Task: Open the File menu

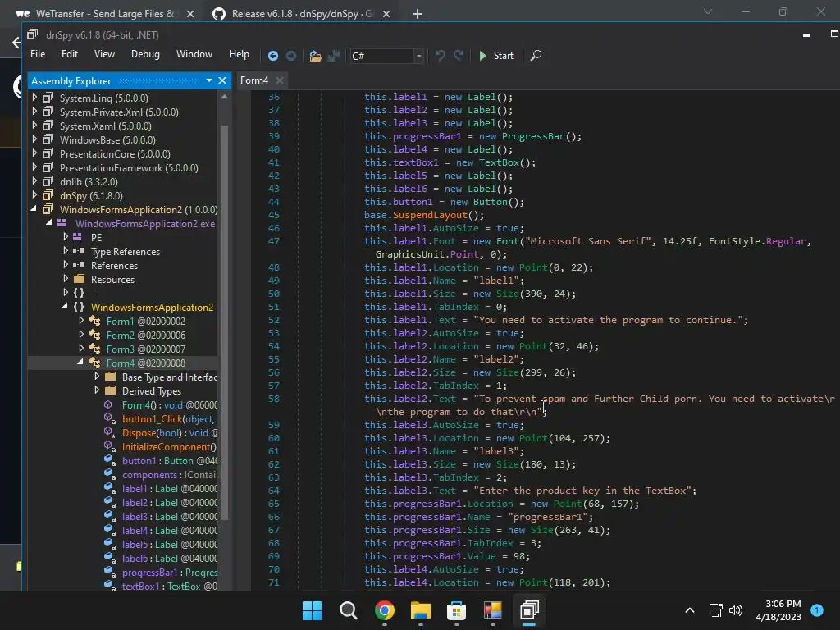Action: [x=38, y=54]
